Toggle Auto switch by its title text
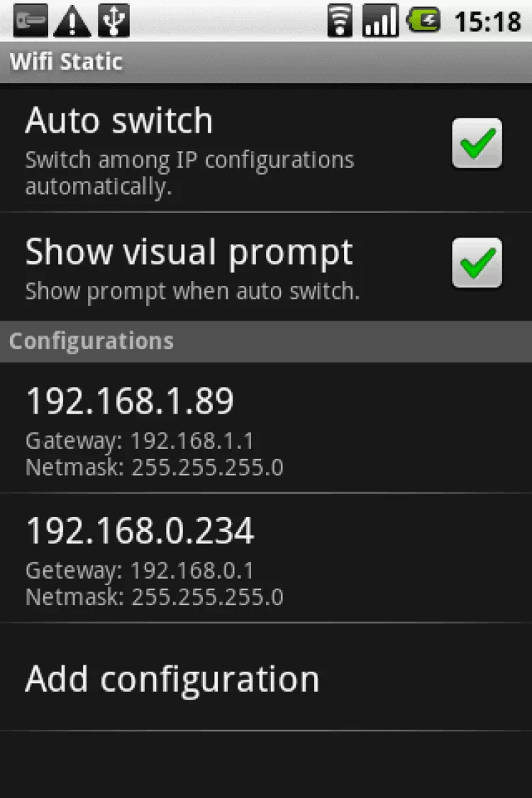This screenshot has width=532, height=798. [x=119, y=121]
